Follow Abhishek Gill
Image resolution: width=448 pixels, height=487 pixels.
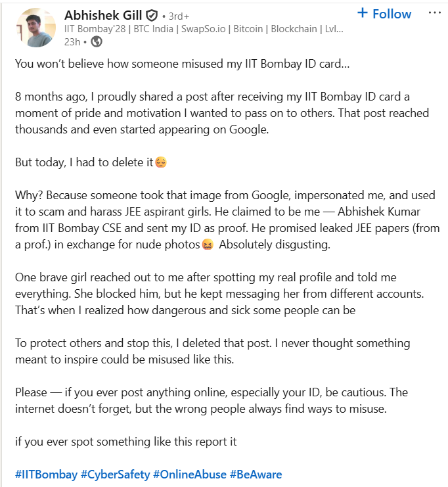click(x=384, y=14)
